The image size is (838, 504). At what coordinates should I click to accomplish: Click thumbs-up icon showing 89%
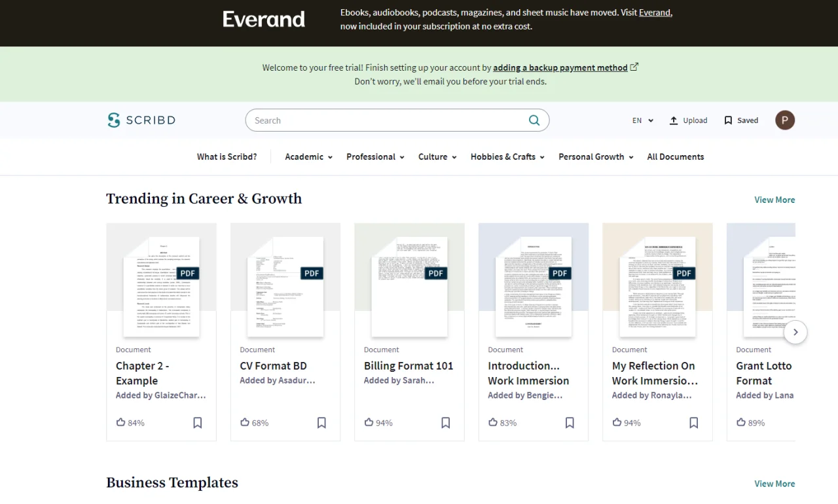pyautogui.click(x=741, y=422)
